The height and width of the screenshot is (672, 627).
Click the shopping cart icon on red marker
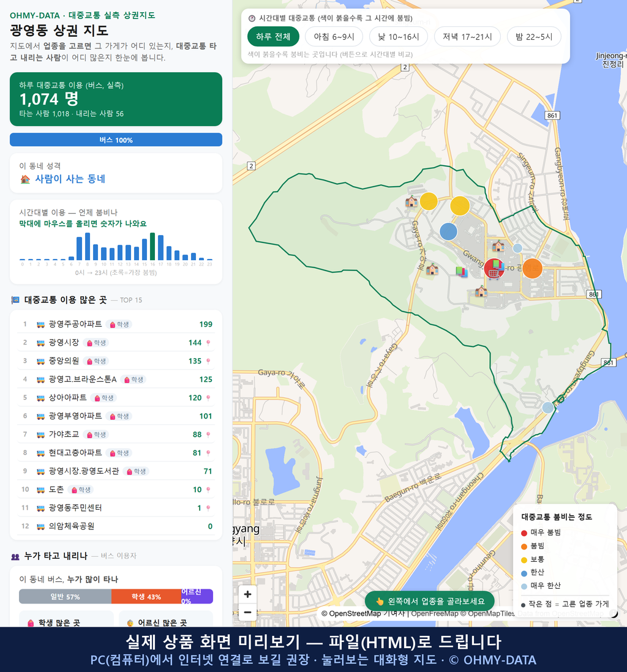[x=494, y=274]
